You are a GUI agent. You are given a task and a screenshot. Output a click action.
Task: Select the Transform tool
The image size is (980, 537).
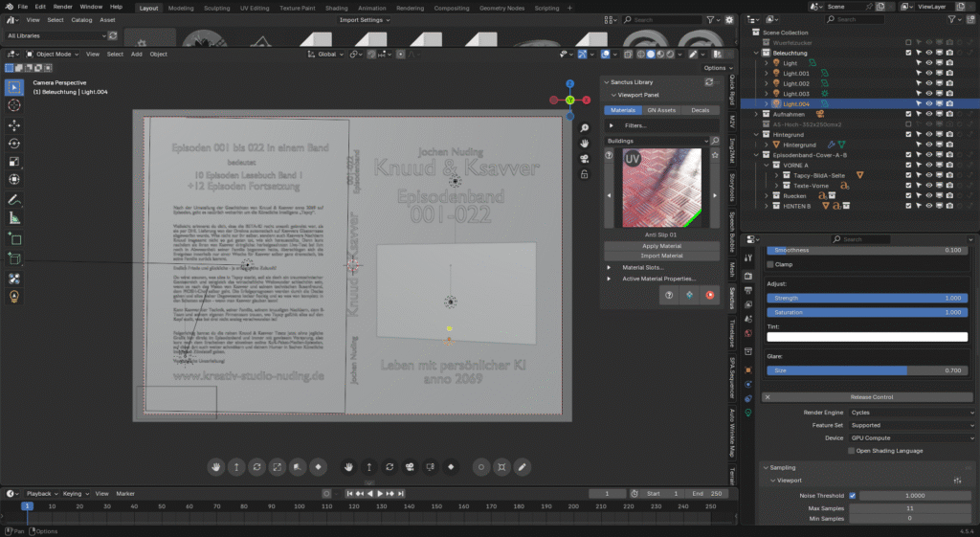(x=13, y=179)
